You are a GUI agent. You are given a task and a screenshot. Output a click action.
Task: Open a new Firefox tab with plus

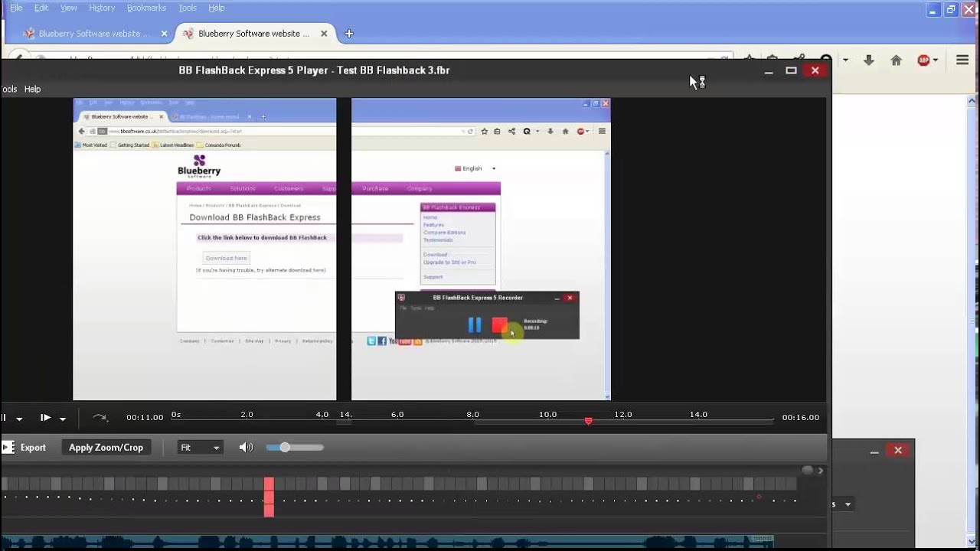pyautogui.click(x=349, y=34)
